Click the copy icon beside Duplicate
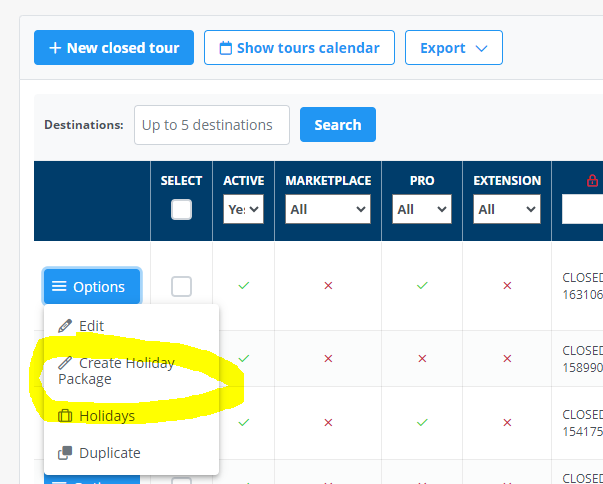The height and width of the screenshot is (484, 603). [x=66, y=453]
